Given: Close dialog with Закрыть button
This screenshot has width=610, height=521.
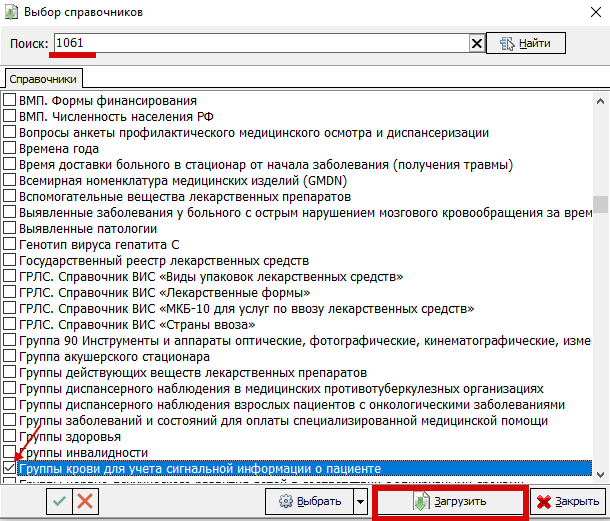Looking at the screenshot, I should pyautogui.click(x=566, y=501).
